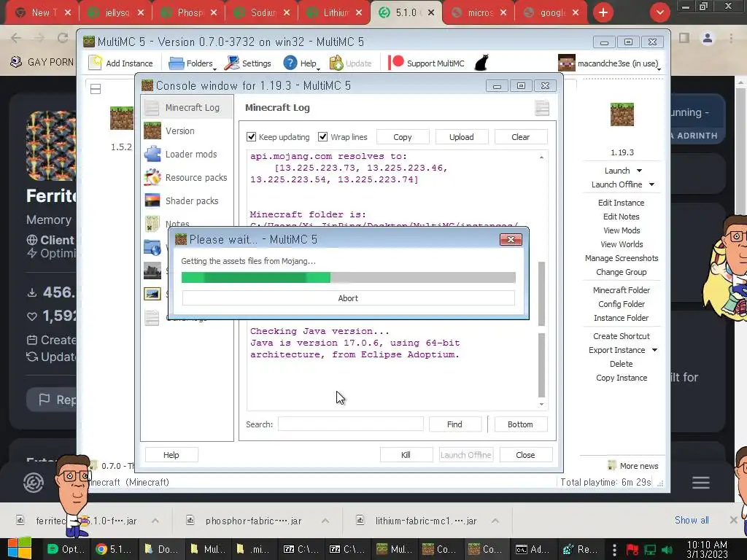Expand the Export Instance dropdown arrow
Screen dimensions: 747x560
click(x=654, y=350)
